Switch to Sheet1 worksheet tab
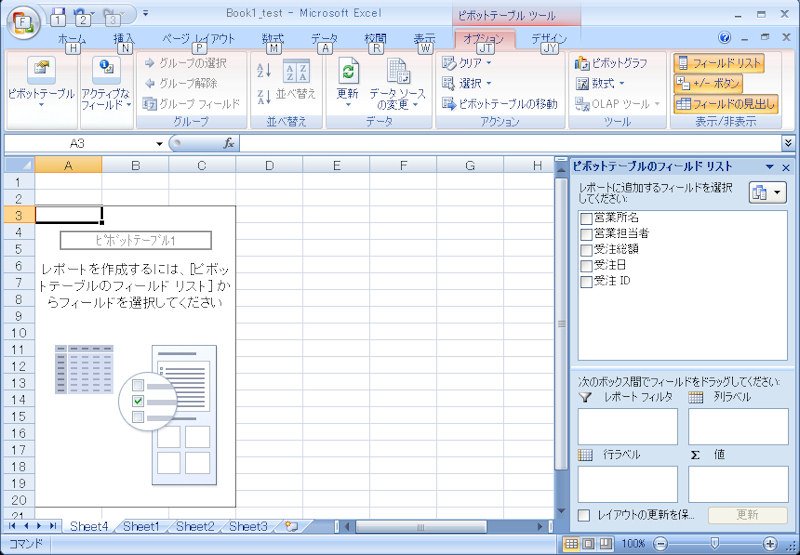The image size is (800, 555). [141, 526]
